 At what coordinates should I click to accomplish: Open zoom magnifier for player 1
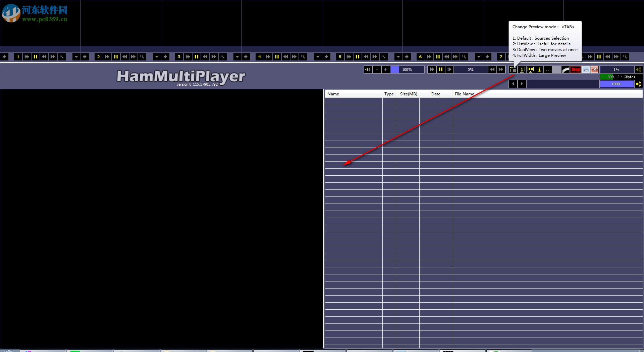coord(62,57)
